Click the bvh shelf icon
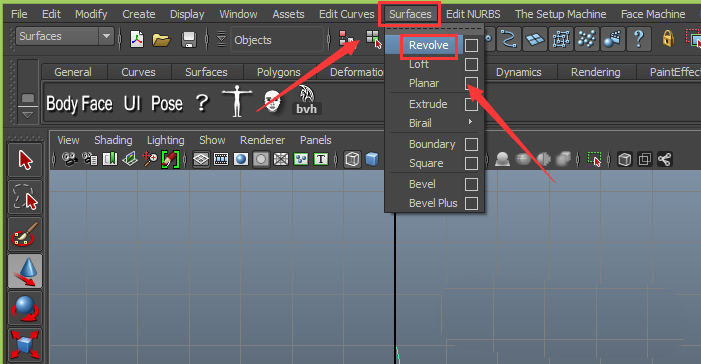Viewport: 701px width, 364px height. 307,100
